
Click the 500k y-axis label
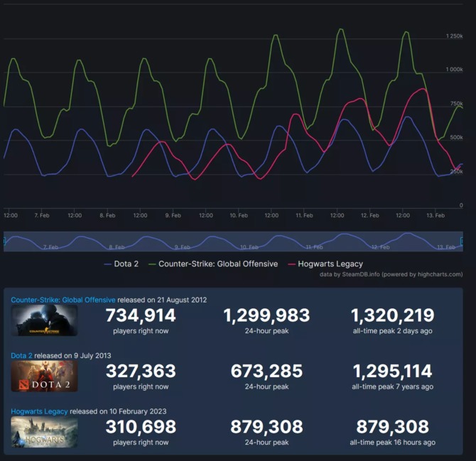457,138
